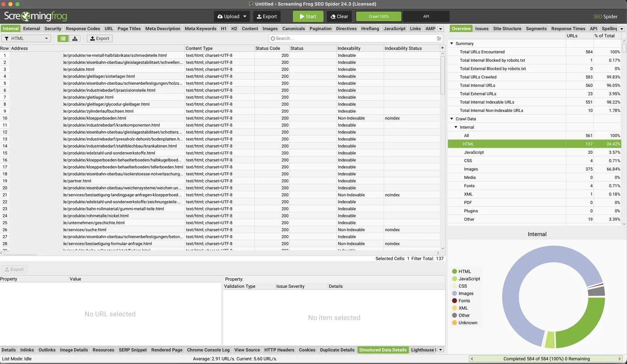Show more bottom tabs via overflow arrow

440,350
